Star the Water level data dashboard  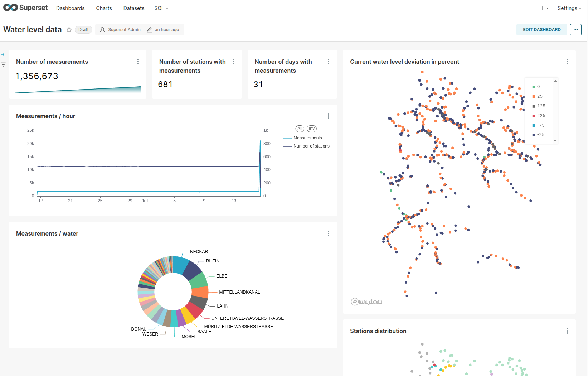pyautogui.click(x=69, y=30)
